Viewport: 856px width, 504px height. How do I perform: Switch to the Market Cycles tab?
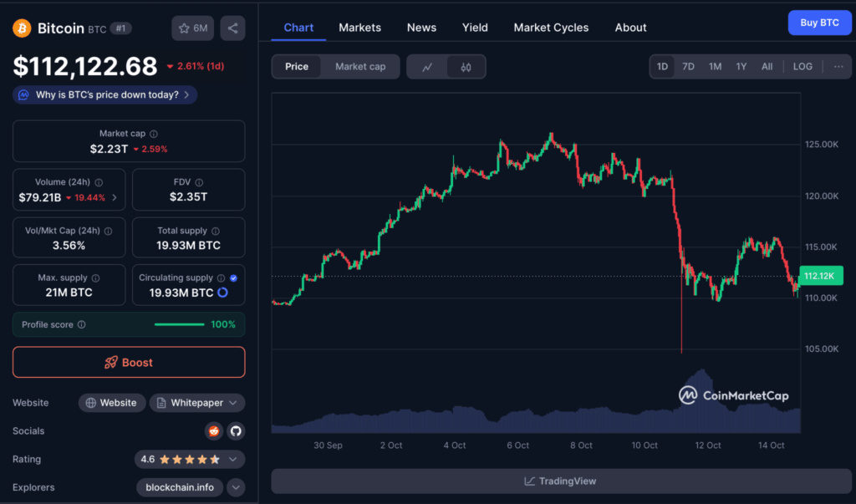point(551,28)
